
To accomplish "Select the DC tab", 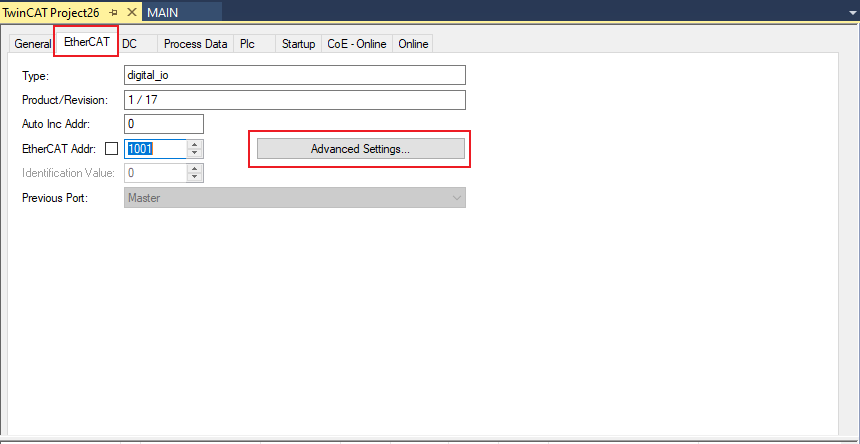I will (x=130, y=44).
